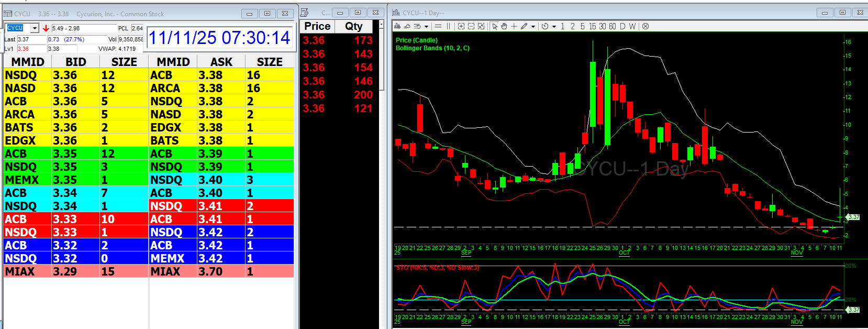Click the Price column header
868x329 pixels.
tap(317, 26)
